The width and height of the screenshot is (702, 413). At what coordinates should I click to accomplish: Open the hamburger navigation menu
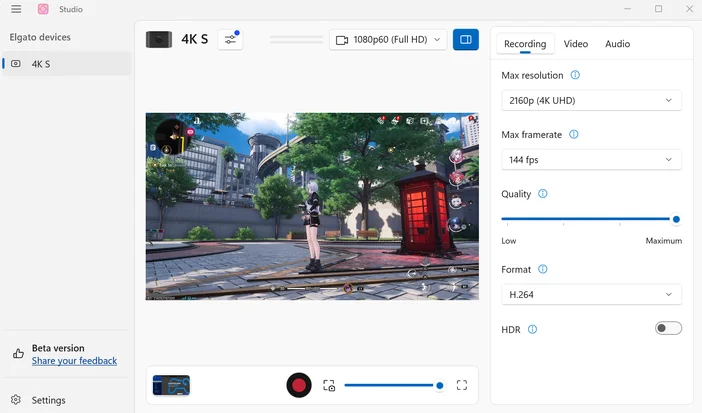[16, 9]
